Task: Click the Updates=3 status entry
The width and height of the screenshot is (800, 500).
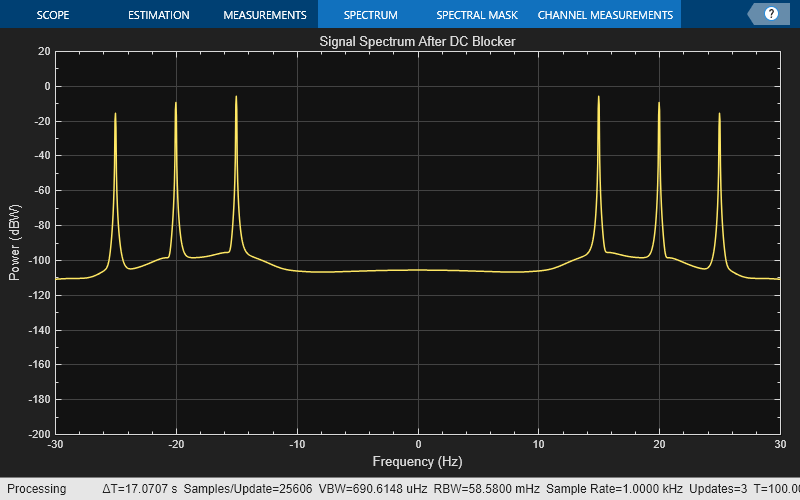Action: point(717,489)
